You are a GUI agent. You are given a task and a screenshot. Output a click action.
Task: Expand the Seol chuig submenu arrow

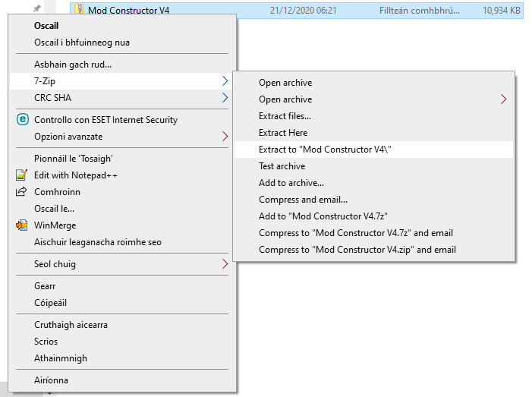(225, 264)
